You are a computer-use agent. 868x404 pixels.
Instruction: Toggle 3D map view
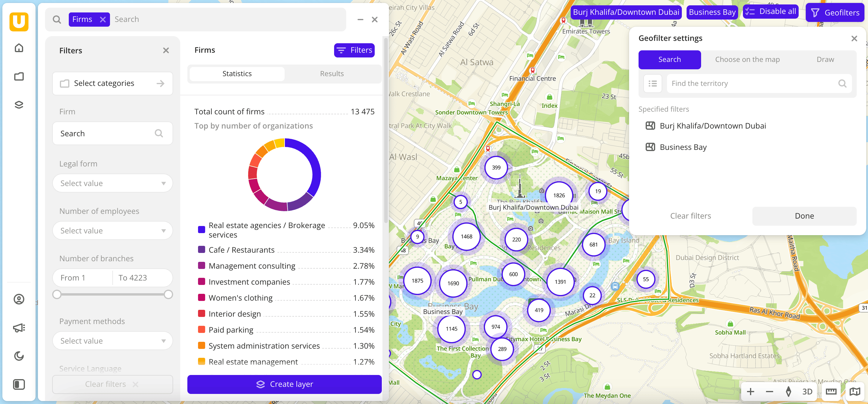coord(807,392)
